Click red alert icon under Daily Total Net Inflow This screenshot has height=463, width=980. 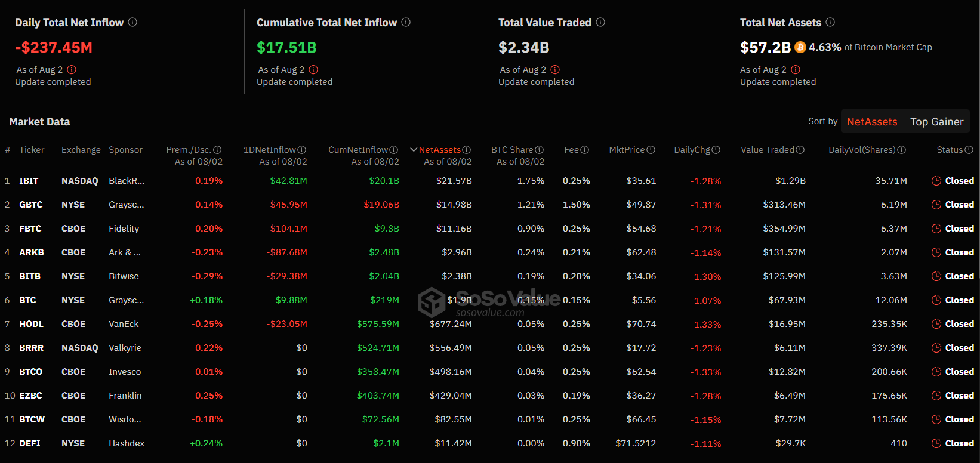pos(72,70)
